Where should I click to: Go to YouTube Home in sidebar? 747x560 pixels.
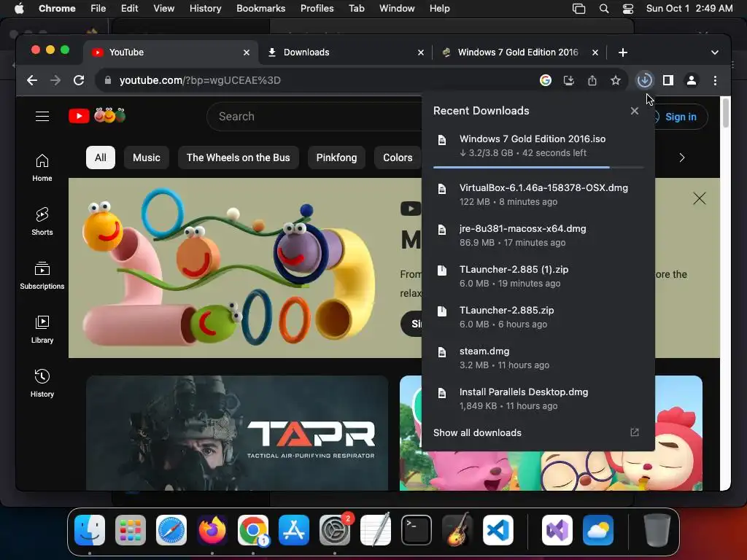(x=42, y=168)
